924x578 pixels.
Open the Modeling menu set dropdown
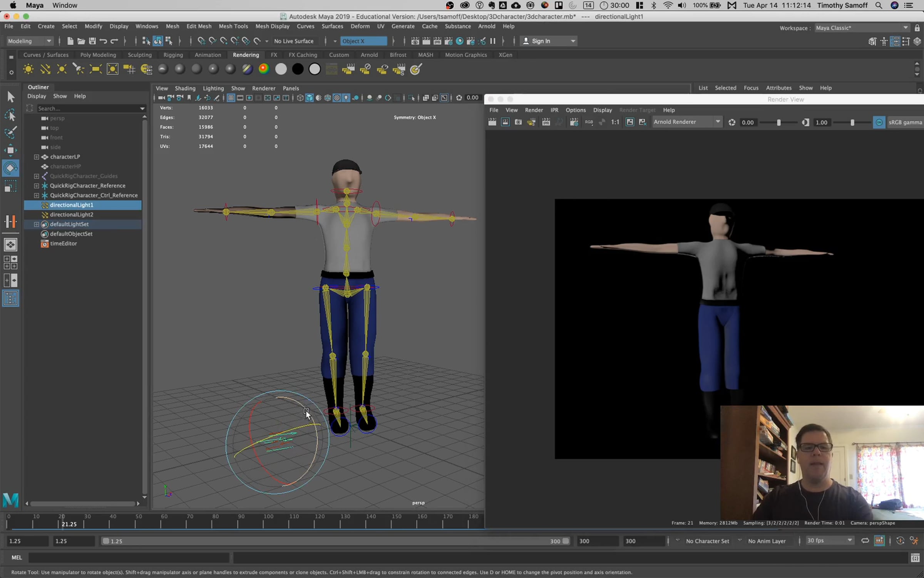(x=30, y=41)
